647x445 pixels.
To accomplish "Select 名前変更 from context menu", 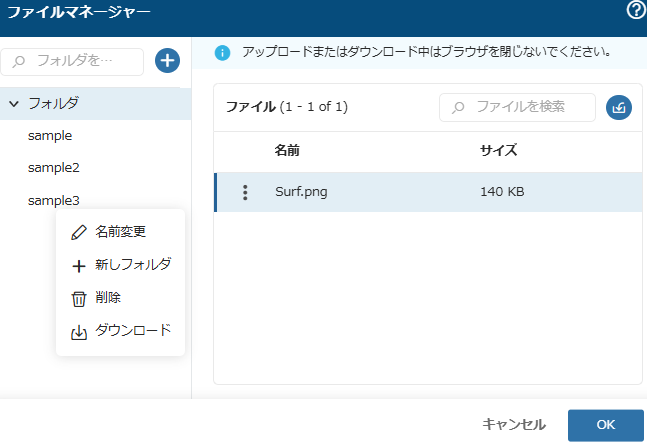I will pos(120,232).
